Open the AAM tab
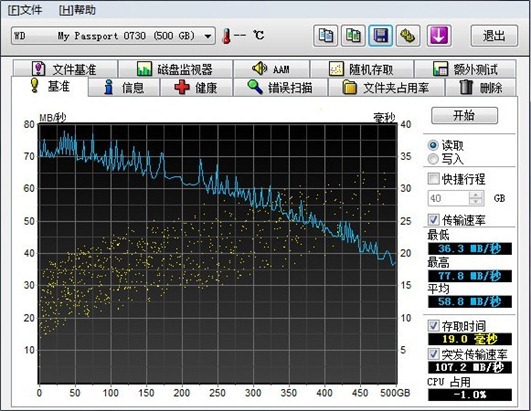The width and height of the screenshot is (531, 411). pos(271,69)
